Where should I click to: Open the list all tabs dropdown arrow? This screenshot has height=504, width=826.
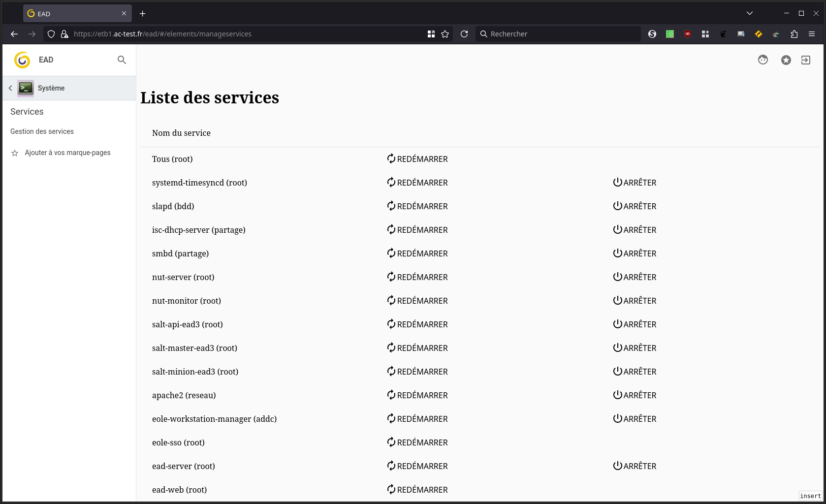pyautogui.click(x=750, y=13)
